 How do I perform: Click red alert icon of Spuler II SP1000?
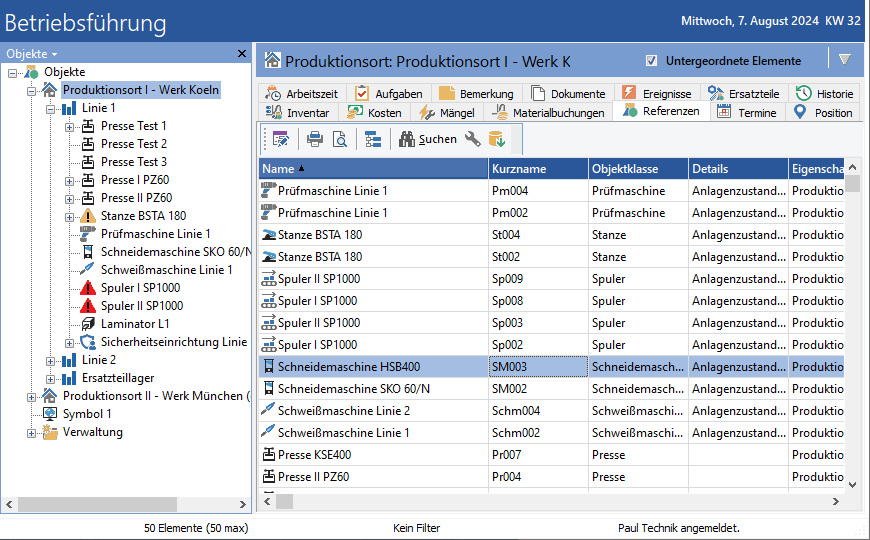(x=88, y=306)
